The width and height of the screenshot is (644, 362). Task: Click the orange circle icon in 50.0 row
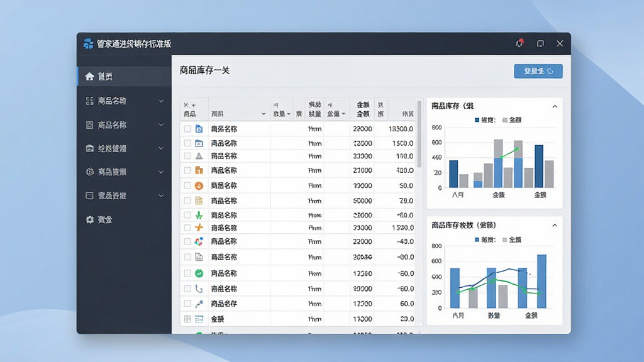pyautogui.click(x=199, y=185)
